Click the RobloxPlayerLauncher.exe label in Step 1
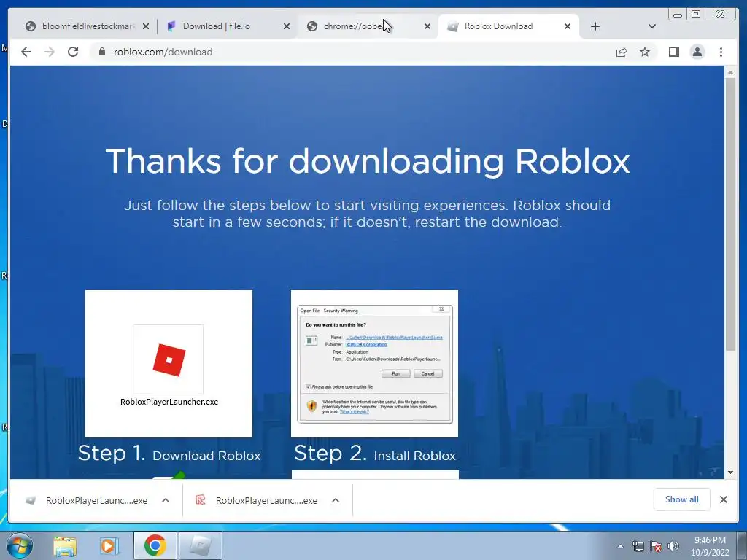 [x=169, y=402]
